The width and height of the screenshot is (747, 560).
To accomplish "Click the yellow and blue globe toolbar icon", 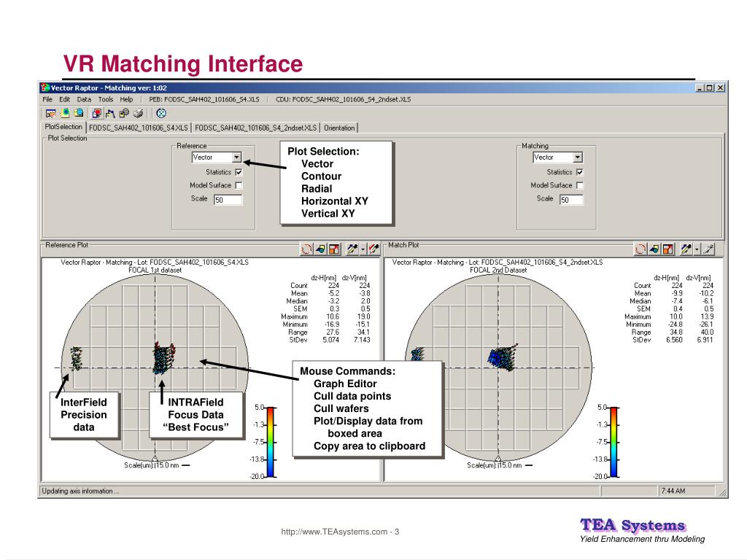I will (79, 113).
